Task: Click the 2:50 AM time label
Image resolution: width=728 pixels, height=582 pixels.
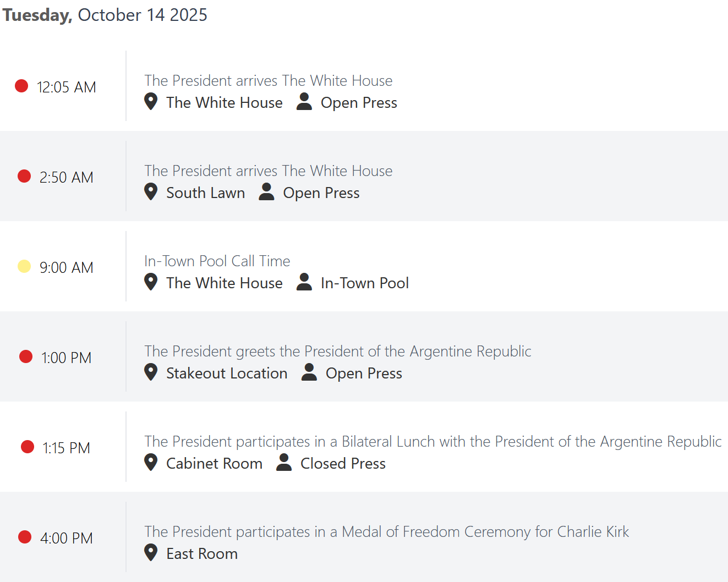Action: point(67,177)
